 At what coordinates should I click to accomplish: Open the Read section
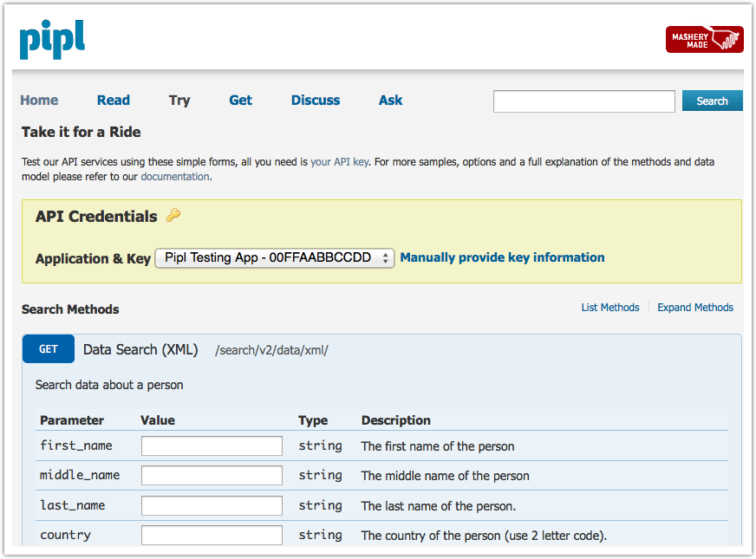[114, 101]
